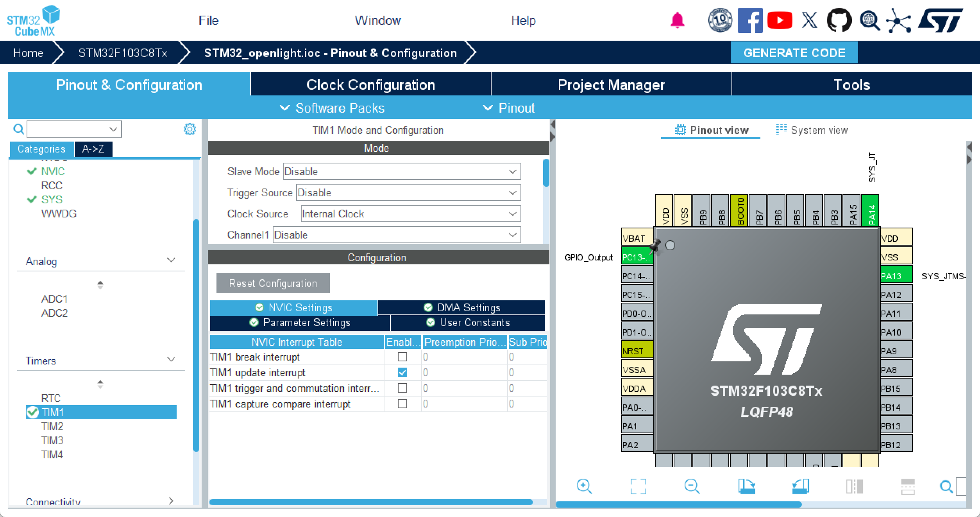Disable TIM1 update interrupt checkbox
Screen dimensions: 980x517
point(402,372)
